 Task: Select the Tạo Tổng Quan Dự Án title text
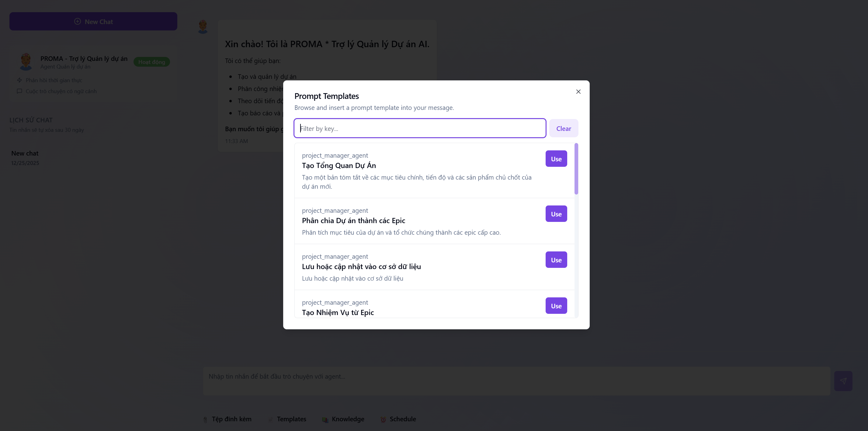[x=339, y=166]
